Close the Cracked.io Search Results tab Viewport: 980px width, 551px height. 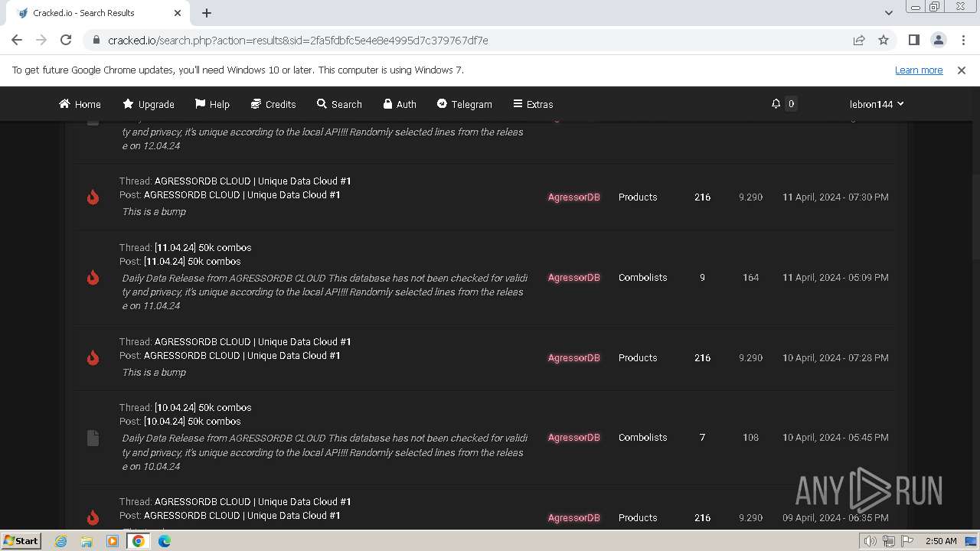point(178,13)
